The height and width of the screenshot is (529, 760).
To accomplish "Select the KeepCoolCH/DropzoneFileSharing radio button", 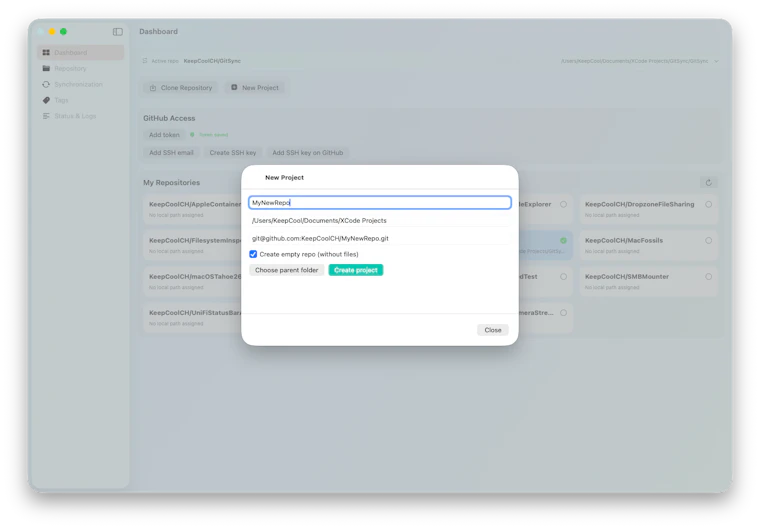I will (709, 205).
